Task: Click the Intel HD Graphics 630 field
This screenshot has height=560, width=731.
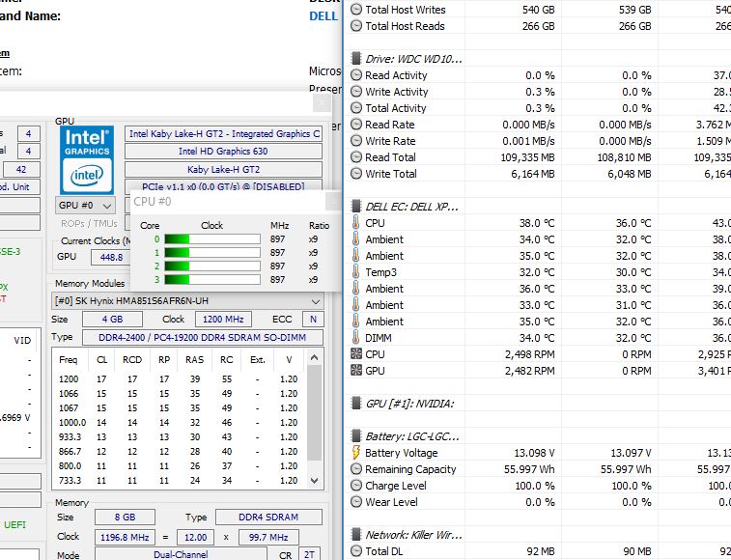Action: click(x=223, y=151)
